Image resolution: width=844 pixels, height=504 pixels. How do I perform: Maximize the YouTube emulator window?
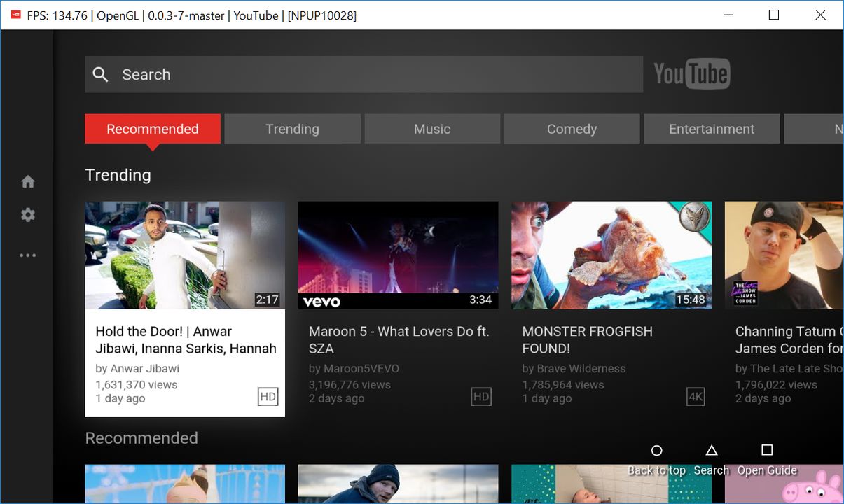coord(774,15)
